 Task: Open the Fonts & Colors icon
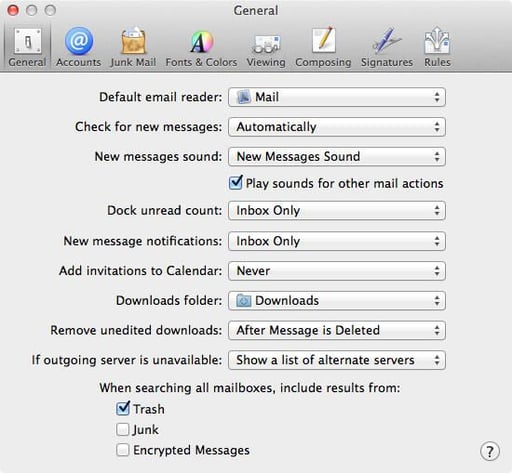pyautogui.click(x=201, y=42)
